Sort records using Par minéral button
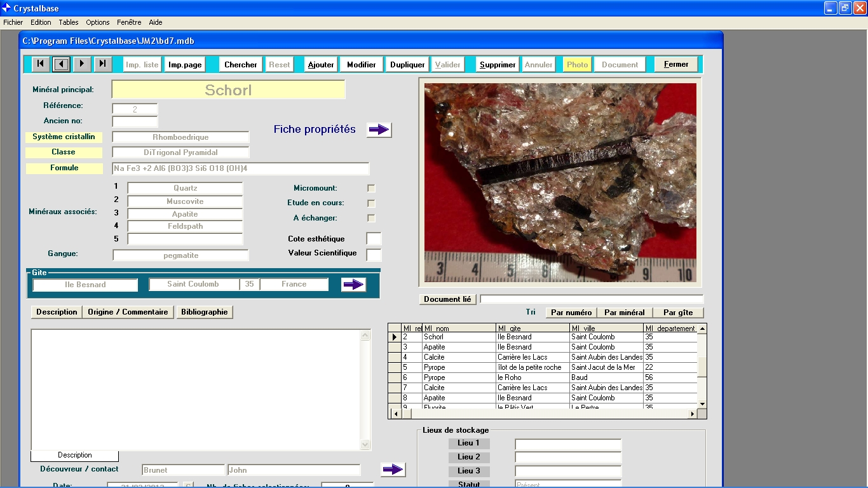The width and height of the screenshot is (868, 488). tap(624, 313)
